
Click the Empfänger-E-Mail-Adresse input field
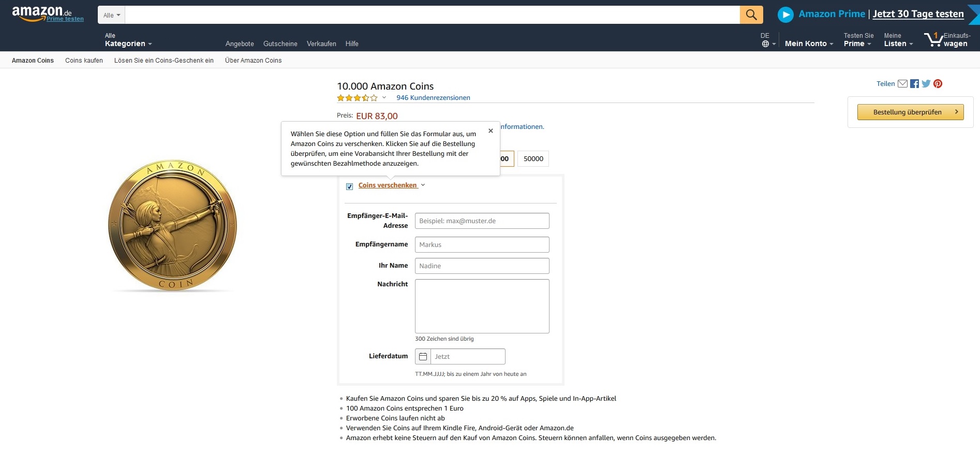(482, 221)
